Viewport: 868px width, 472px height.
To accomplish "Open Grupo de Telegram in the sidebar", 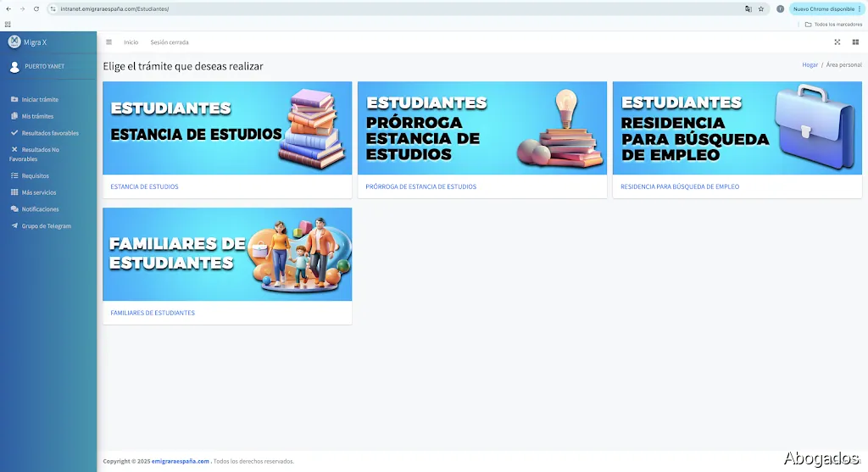I will click(47, 225).
